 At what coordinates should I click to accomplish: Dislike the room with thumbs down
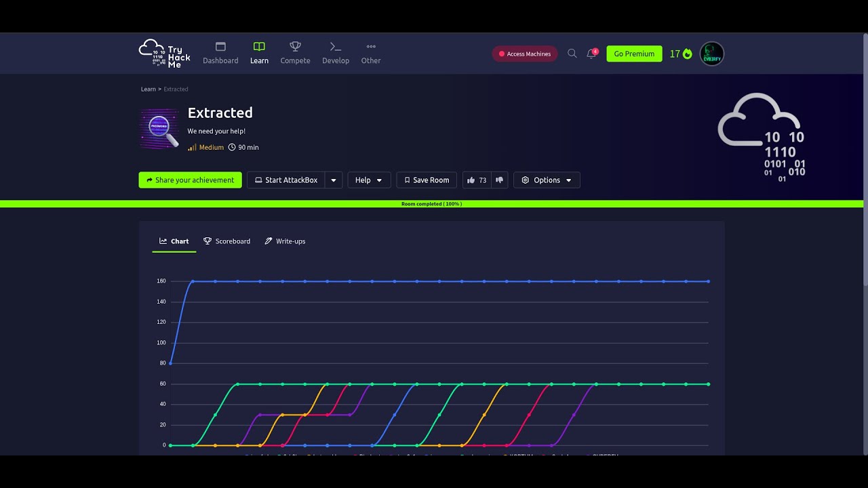(x=500, y=180)
